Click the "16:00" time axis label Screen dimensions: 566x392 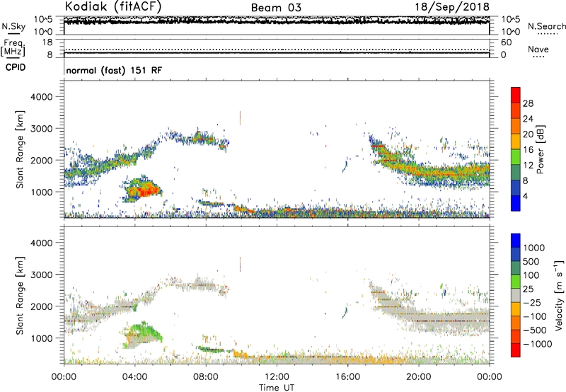click(x=347, y=377)
